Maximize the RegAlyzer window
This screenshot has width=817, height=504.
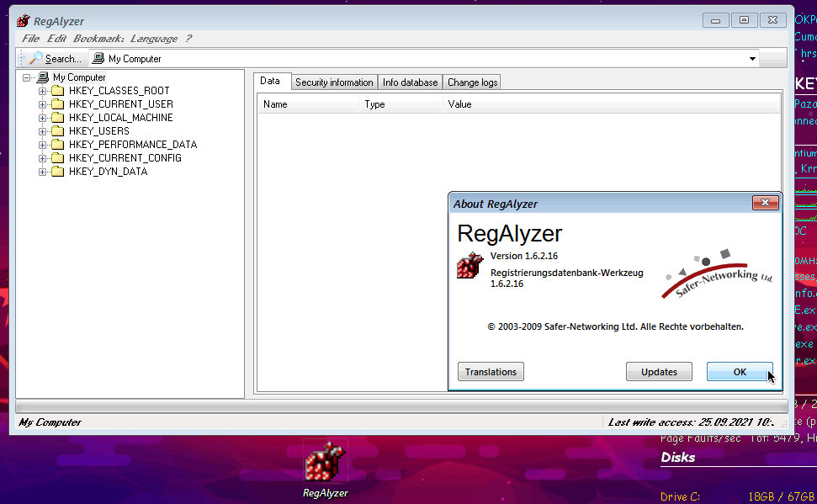point(744,20)
